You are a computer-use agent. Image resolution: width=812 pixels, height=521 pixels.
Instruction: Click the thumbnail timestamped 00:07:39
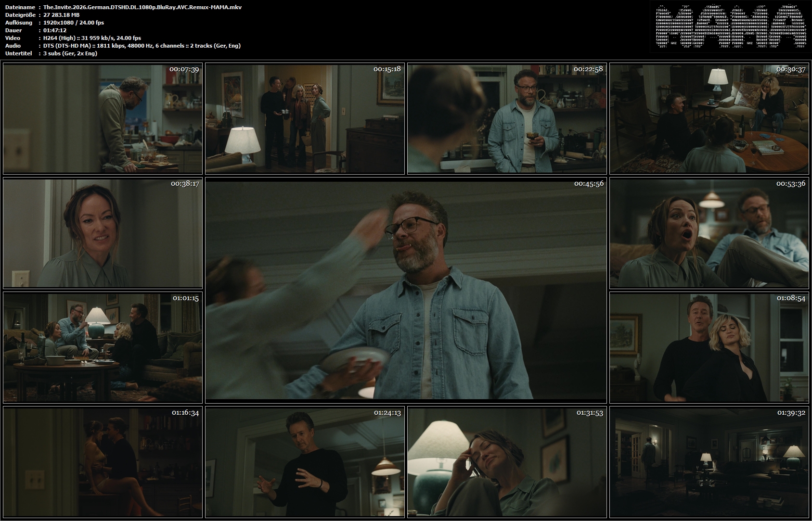tap(103, 119)
